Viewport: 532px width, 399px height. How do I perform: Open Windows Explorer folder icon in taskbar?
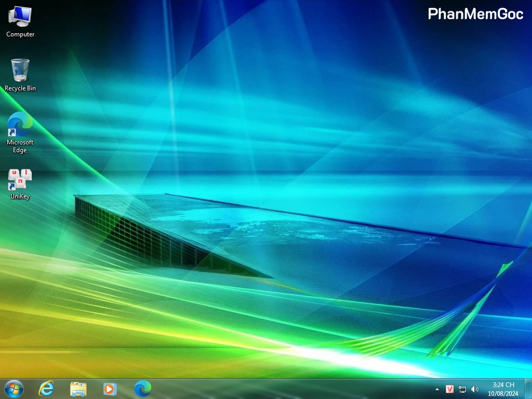point(78,388)
